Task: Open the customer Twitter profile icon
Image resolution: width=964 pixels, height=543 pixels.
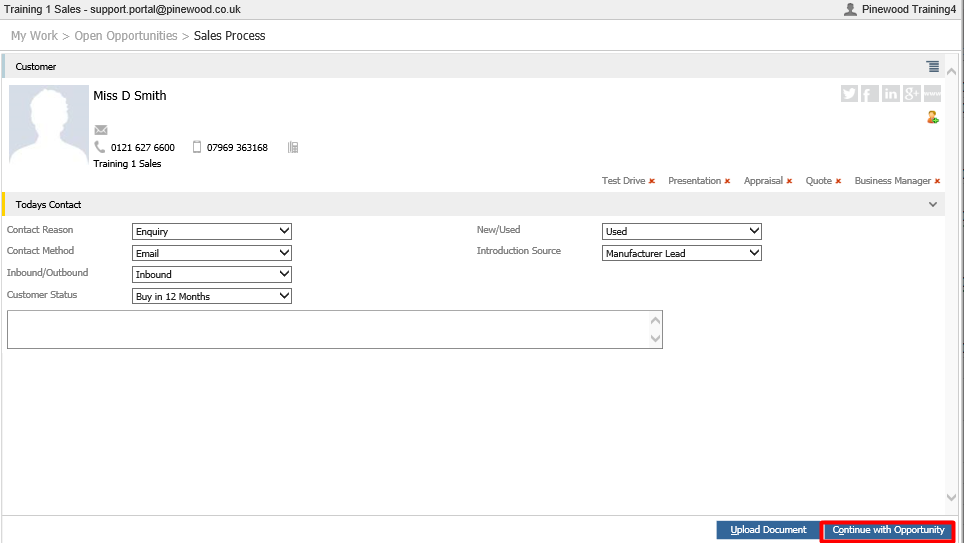Action: pos(849,93)
